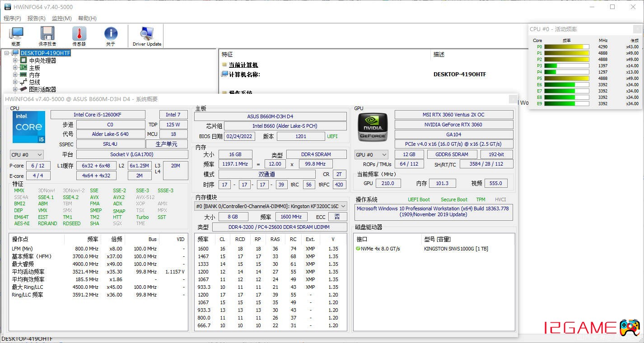
Task: Click the NVIDIA GeForce logo
Action: pyautogui.click(x=373, y=128)
